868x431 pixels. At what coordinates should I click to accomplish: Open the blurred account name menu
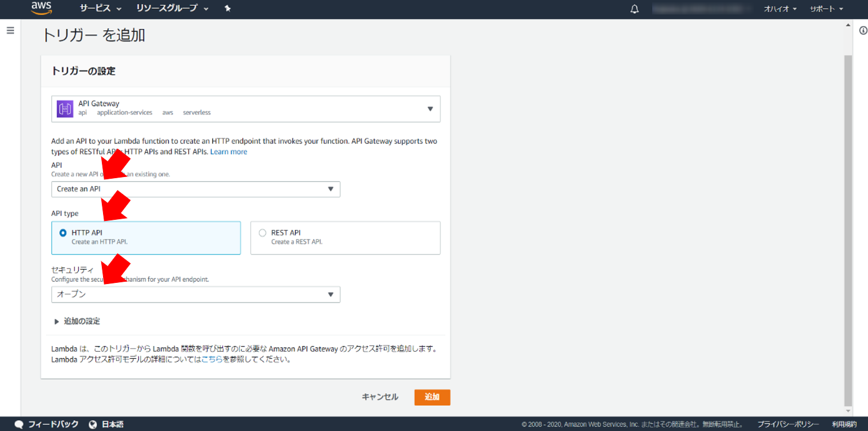pyautogui.click(x=701, y=9)
